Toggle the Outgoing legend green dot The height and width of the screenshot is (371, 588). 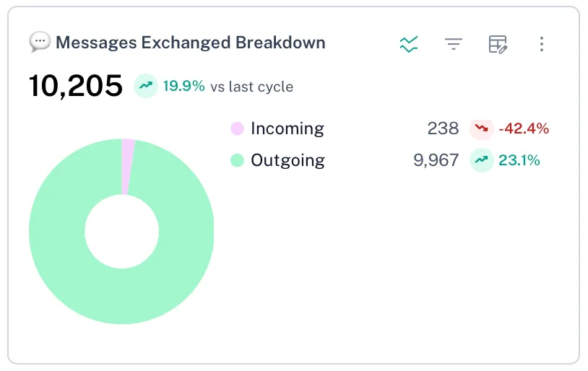[x=237, y=160]
